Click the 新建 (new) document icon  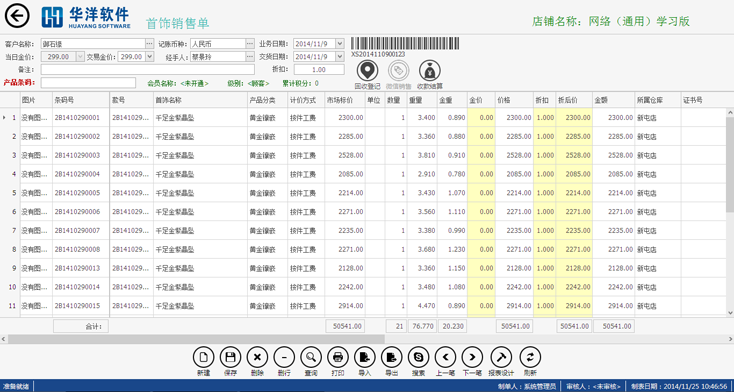204,357
